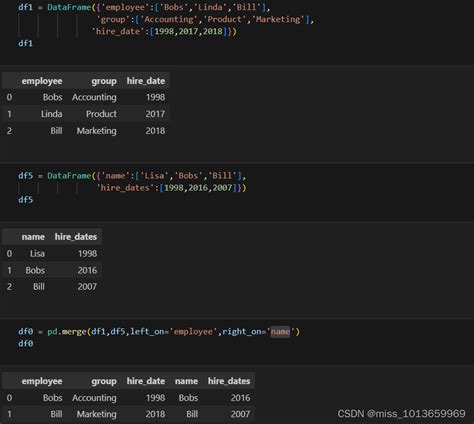Image resolution: width=474 pixels, height=424 pixels.
Task: Click right_on parameter in merge call
Action: [242, 332]
